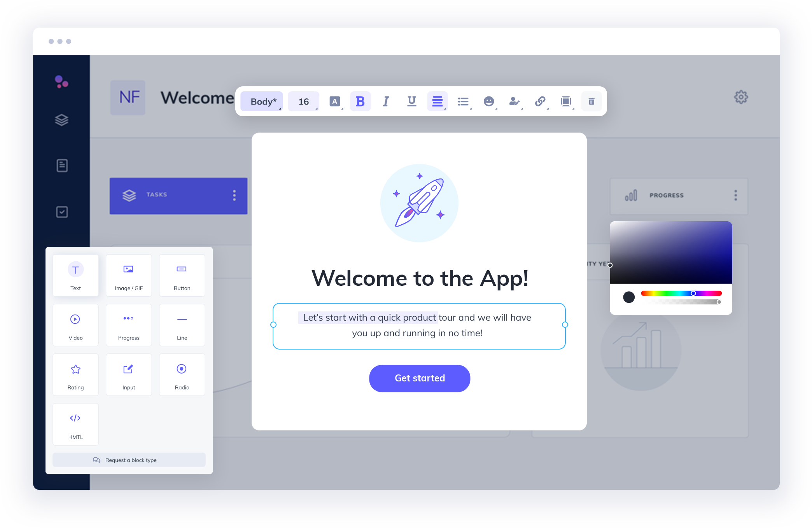The width and height of the screenshot is (812, 528).
Task: Open the Progress card three-dot menu
Action: (735, 195)
